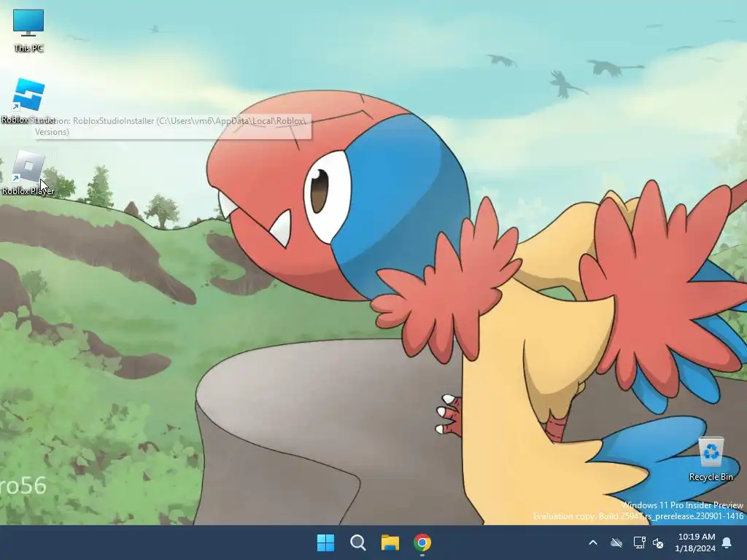Click the Roblox Player label text
747x560 pixels.
pyautogui.click(x=28, y=191)
